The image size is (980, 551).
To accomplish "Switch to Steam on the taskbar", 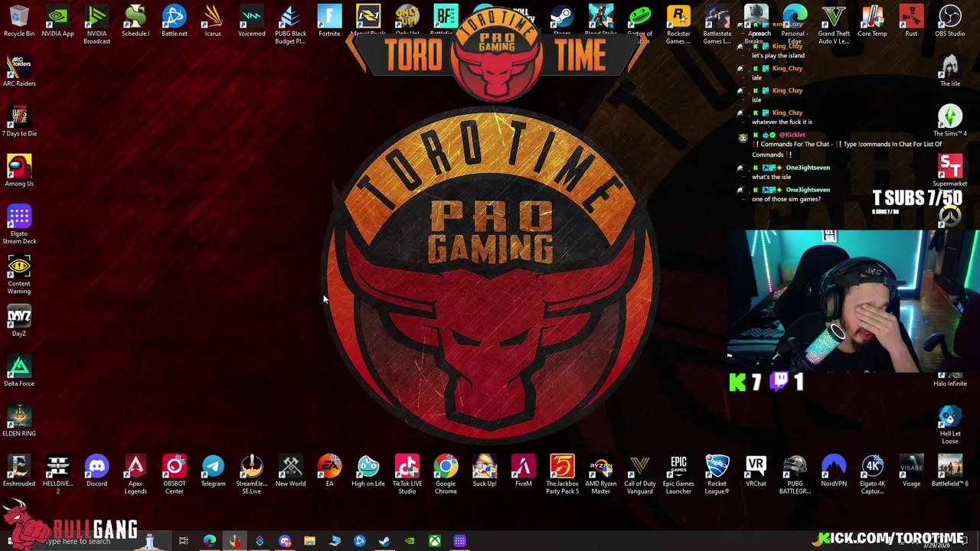I will (384, 541).
